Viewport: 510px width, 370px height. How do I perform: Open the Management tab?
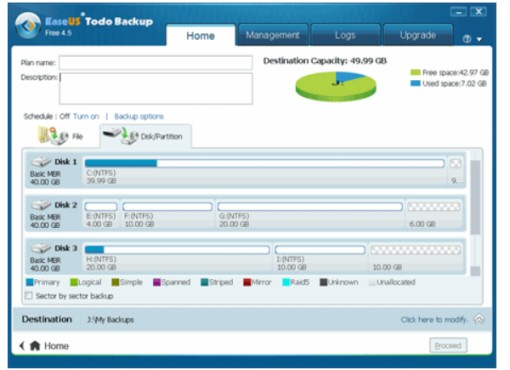pos(273,35)
